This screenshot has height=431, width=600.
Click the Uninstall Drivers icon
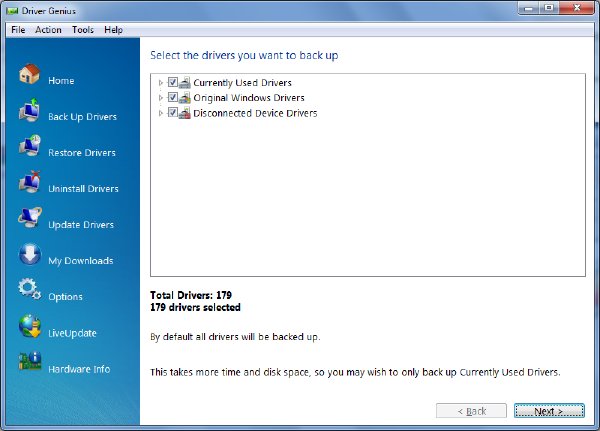tap(29, 182)
